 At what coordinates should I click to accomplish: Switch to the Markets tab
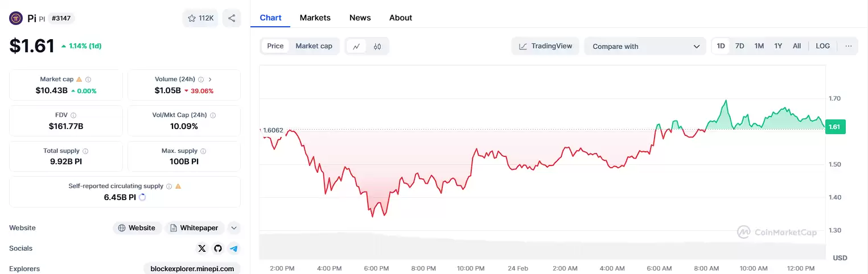tap(315, 18)
